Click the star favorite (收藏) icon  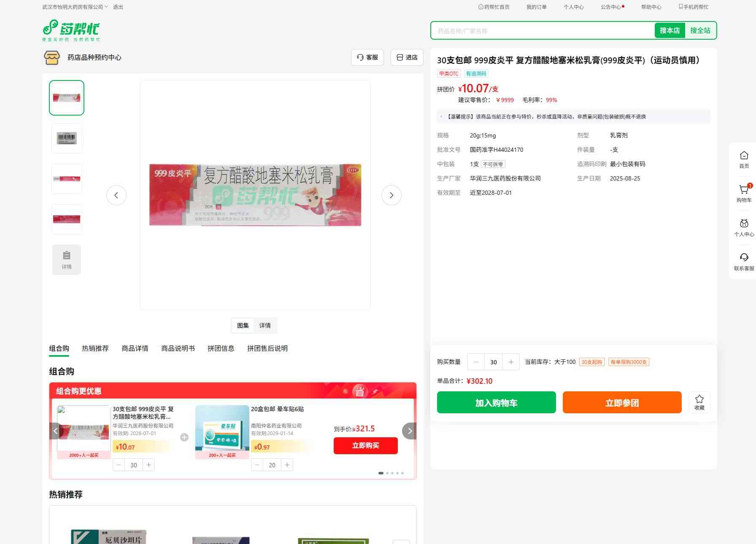click(699, 402)
